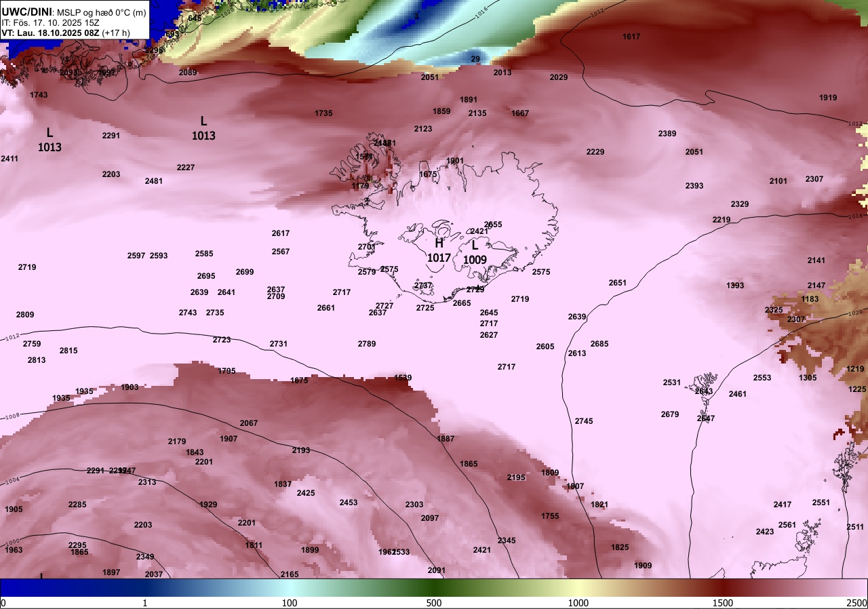Image resolution: width=868 pixels, height=609 pixels.
Task: Select the value 1755
Action: click(x=550, y=516)
